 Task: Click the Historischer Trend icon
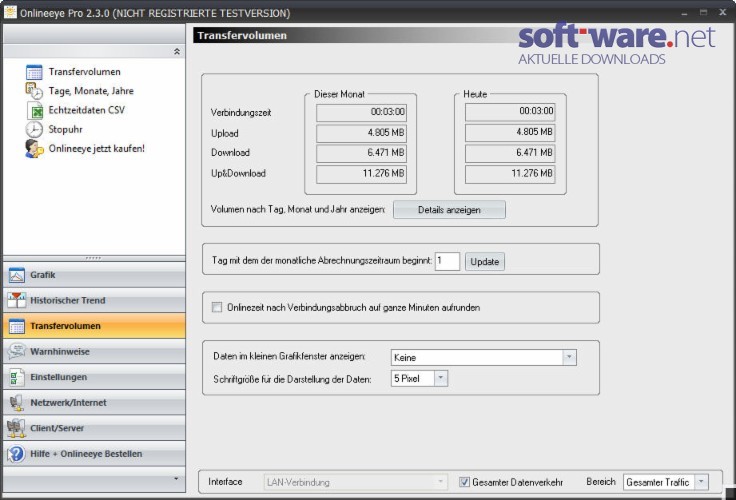(x=16, y=300)
